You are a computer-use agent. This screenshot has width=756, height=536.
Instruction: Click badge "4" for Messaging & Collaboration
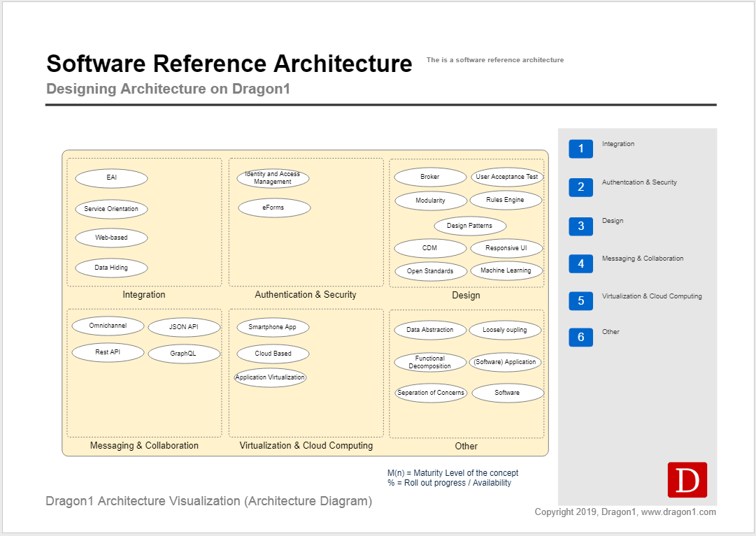580,263
